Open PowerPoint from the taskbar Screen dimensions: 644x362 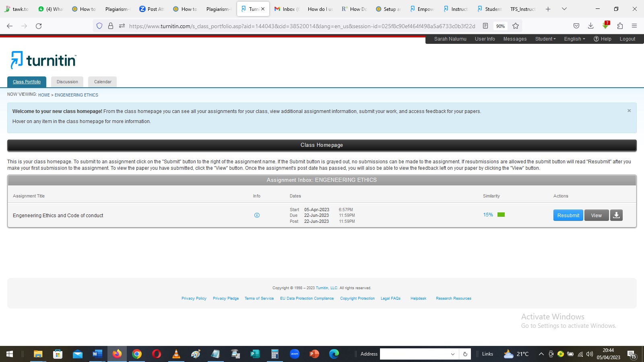pos(314,354)
